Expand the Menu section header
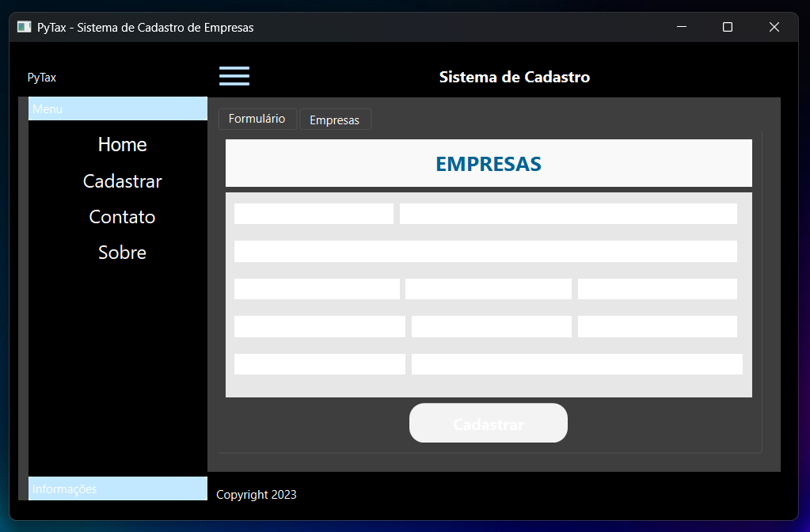The width and height of the screenshot is (810, 532). [x=117, y=108]
